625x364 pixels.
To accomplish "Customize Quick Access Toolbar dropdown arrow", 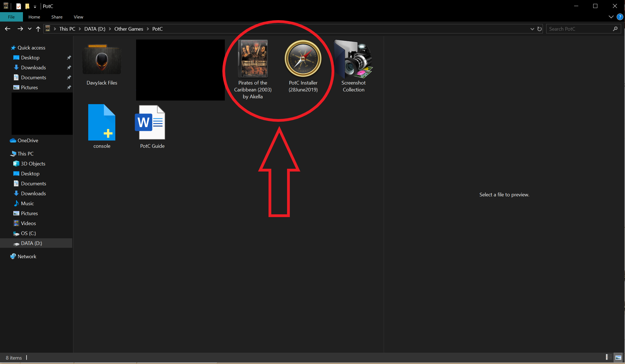I will [x=35, y=6].
